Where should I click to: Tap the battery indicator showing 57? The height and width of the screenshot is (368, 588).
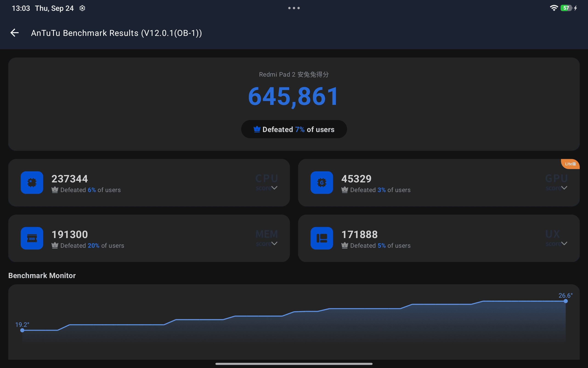pos(566,8)
